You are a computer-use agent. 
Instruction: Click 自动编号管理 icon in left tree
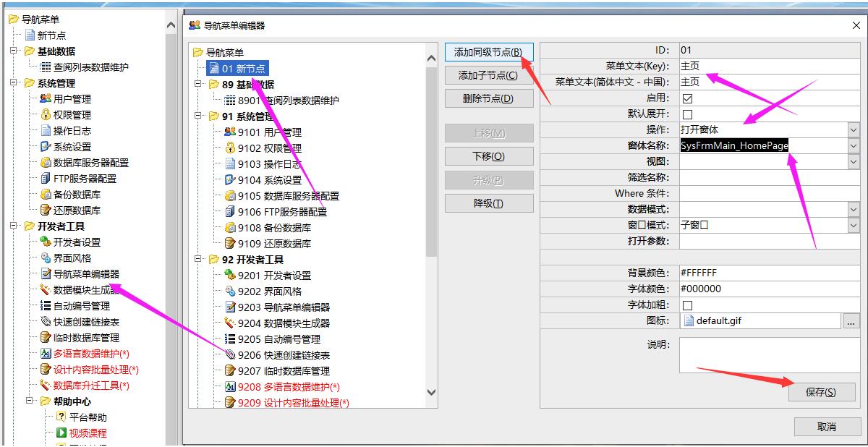(46, 306)
